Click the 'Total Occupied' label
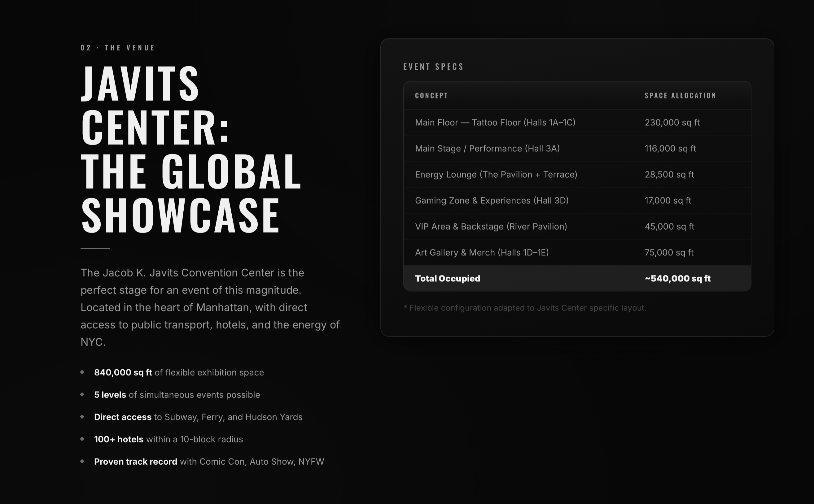The width and height of the screenshot is (814, 504). tap(448, 279)
